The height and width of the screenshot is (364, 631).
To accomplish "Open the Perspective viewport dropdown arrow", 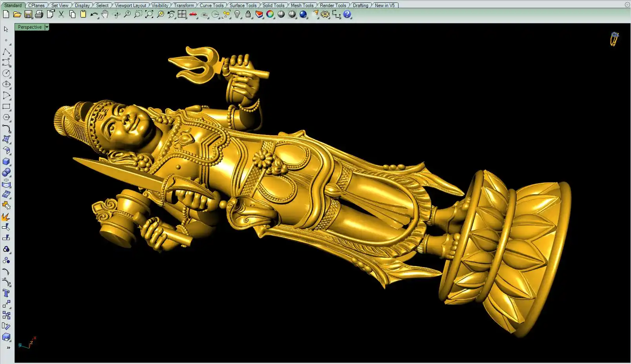I will pos(47,27).
